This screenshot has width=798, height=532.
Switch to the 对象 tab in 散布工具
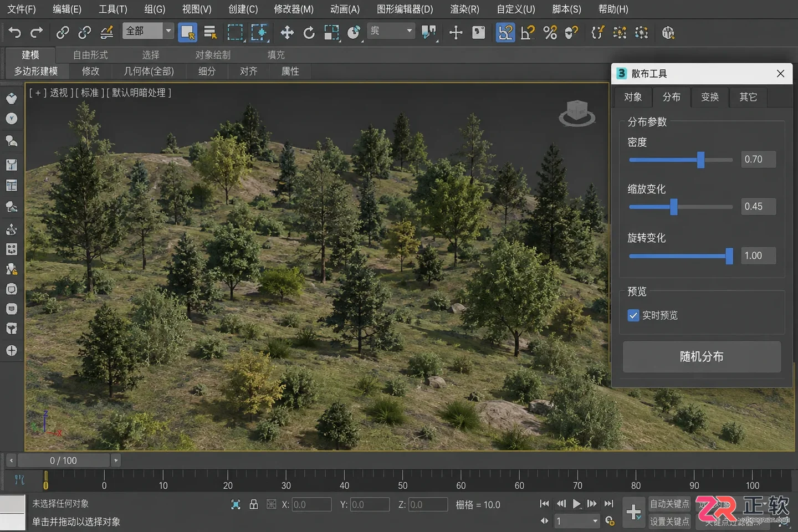[633, 97]
